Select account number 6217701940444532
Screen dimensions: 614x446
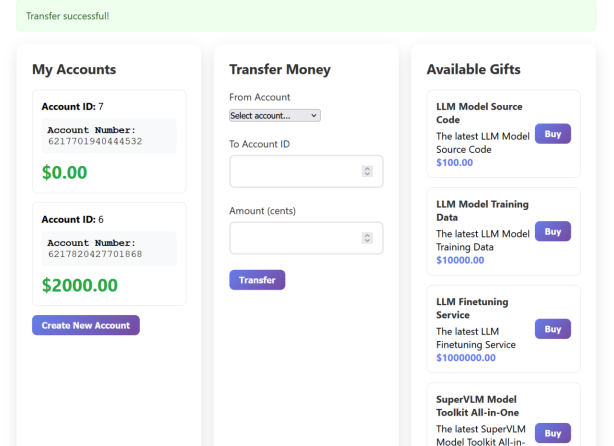point(95,141)
